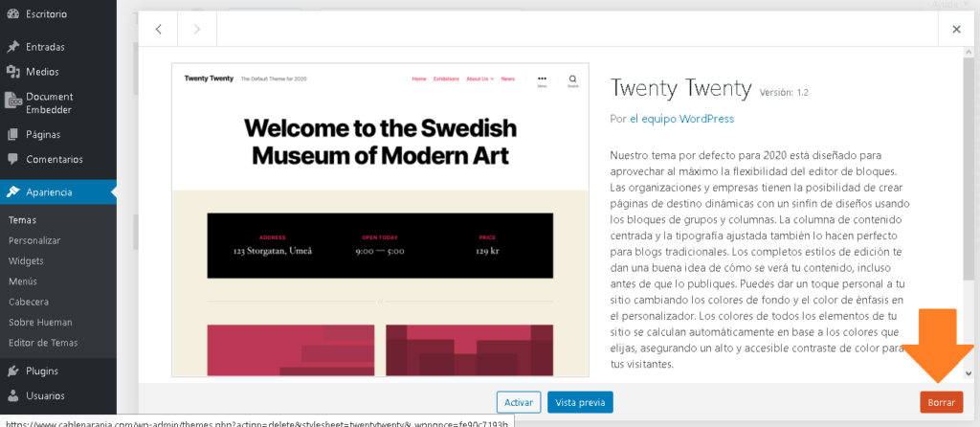Click the Document Embedder icon
The image size is (980, 427).
click(x=13, y=100)
